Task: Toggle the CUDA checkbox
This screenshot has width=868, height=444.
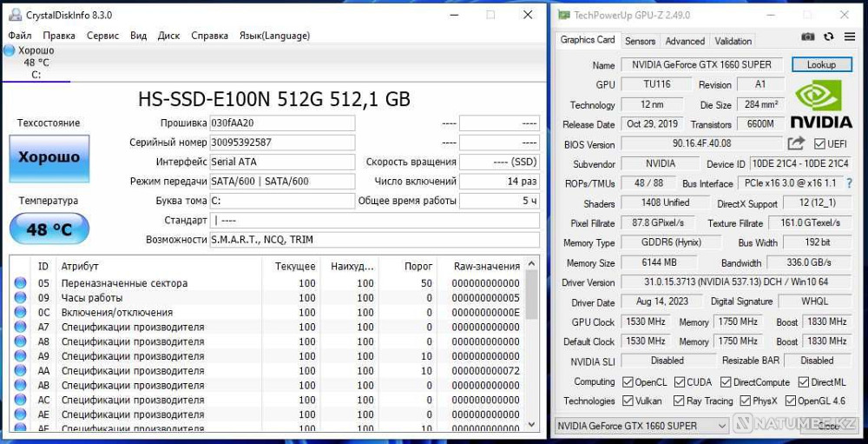Action: click(680, 382)
